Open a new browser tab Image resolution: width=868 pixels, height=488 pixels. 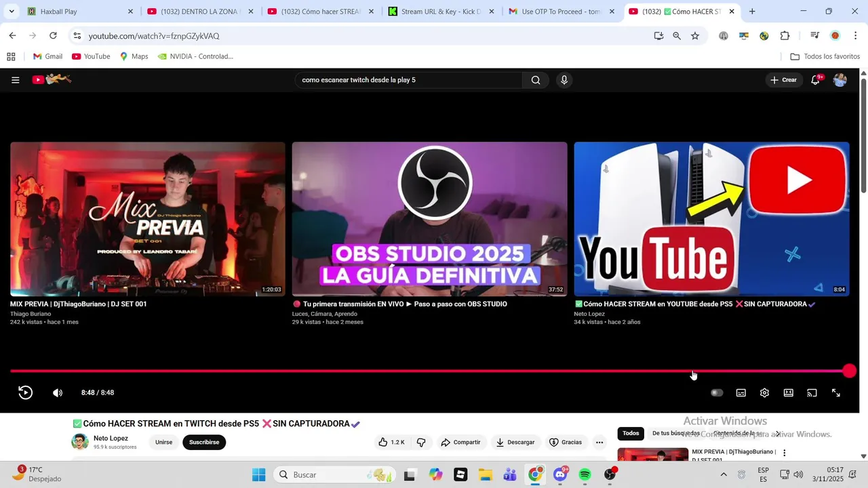click(752, 12)
